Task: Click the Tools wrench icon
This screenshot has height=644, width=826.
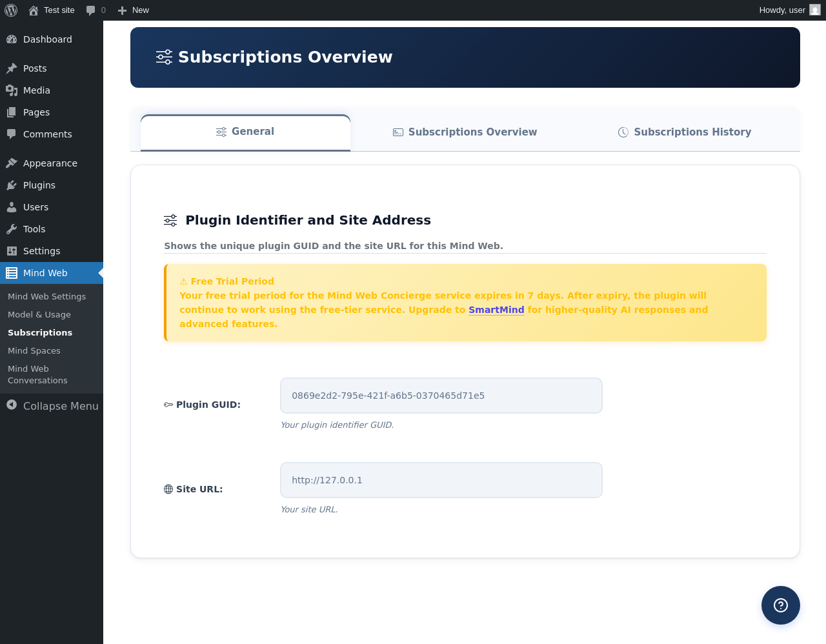Action: (12, 229)
